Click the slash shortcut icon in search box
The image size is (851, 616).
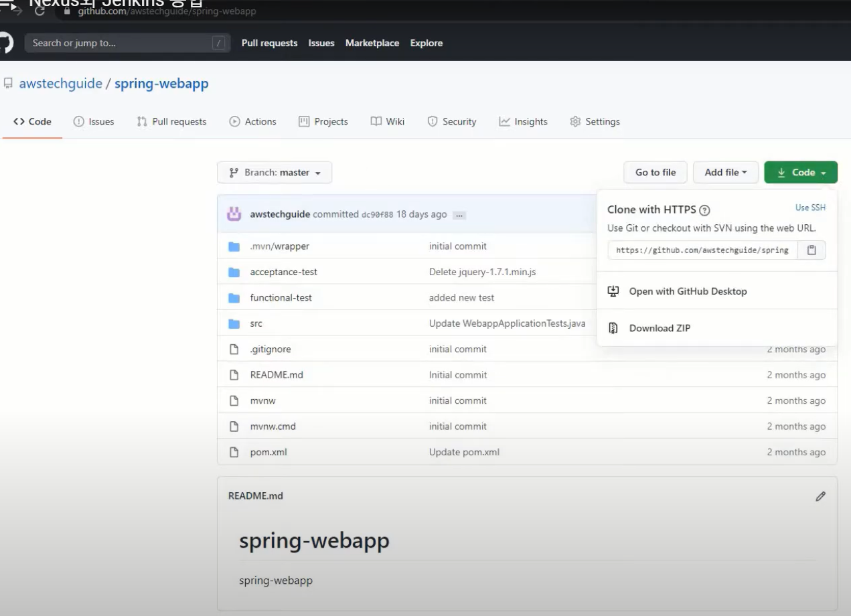[218, 43]
